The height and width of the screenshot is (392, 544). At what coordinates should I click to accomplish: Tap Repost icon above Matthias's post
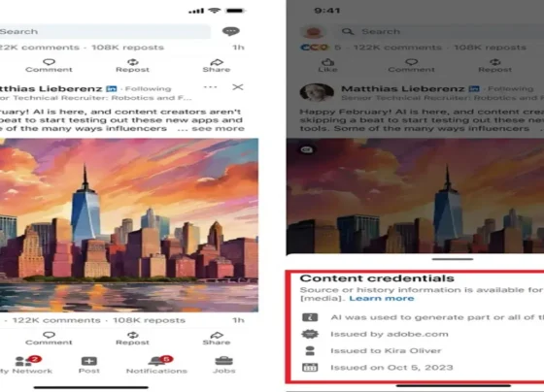click(x=132, y=65)
